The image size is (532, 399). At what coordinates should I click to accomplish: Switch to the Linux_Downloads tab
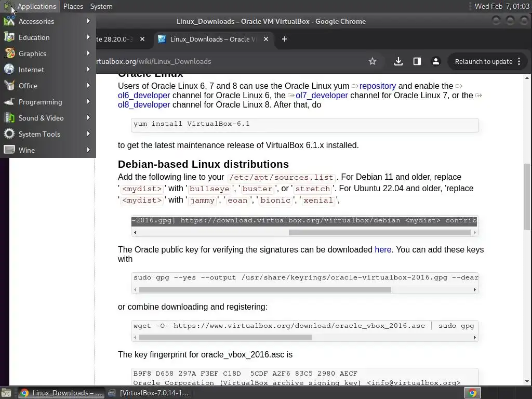click(212, 39)
